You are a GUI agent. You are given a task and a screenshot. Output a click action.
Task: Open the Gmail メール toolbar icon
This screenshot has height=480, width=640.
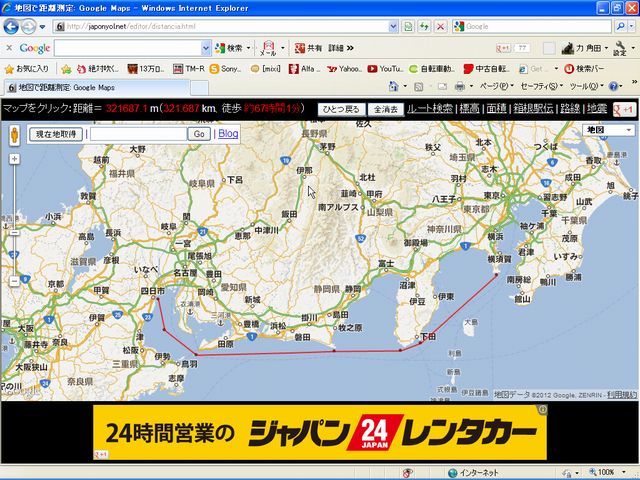coord(268,48)
